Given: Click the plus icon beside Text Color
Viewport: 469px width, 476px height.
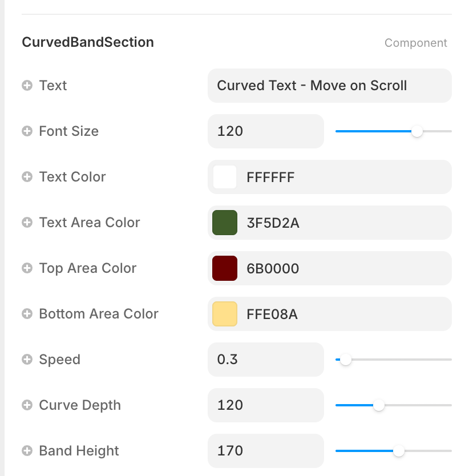Looking at the screenshot, I should tap(27, 177).
